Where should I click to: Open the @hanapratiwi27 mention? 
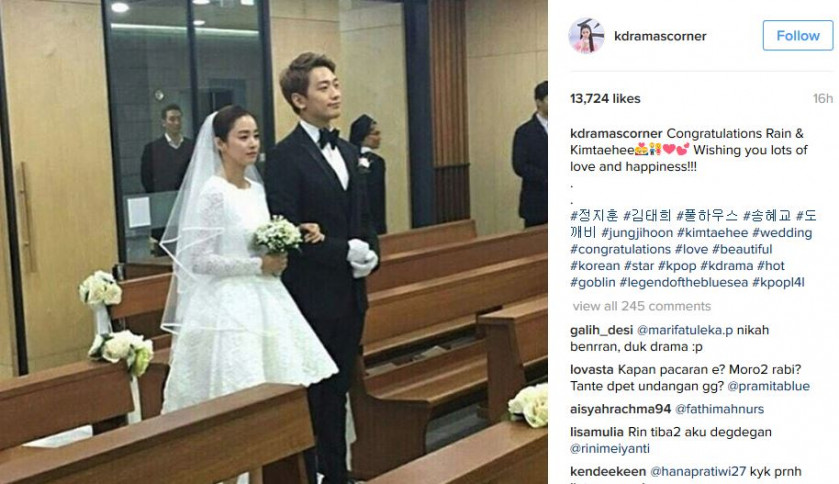pos(698,472)
